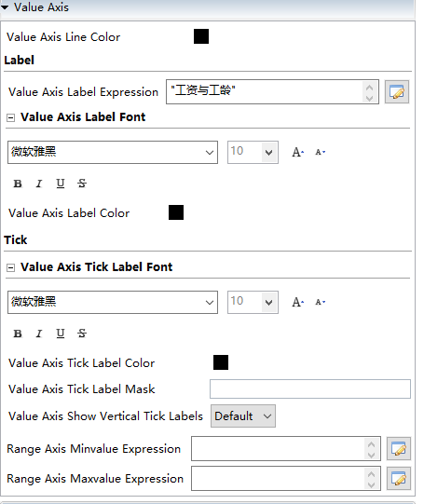The width and height of the screenshot is (424, 504).
Task: Toggle underline for Value Axis Label Font
Action: [61, 184]
